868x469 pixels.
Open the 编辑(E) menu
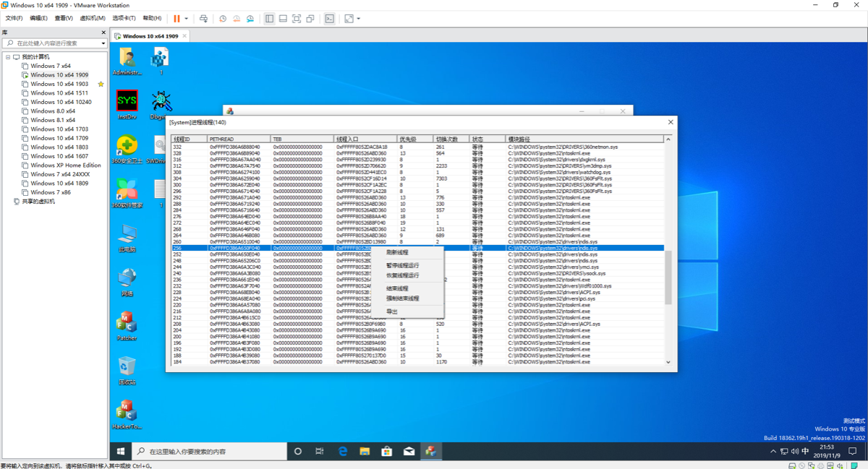[38, 18]
